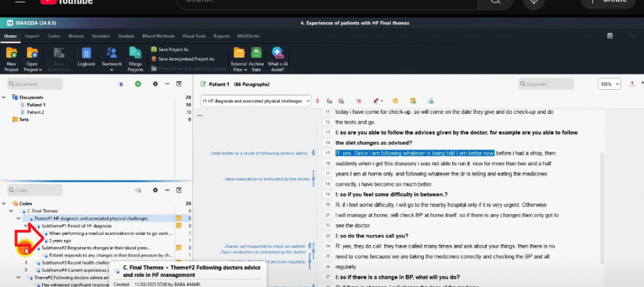Undock the Documents panel window
Viewport: 644px width, 287px height.
(x=179, y=84)
